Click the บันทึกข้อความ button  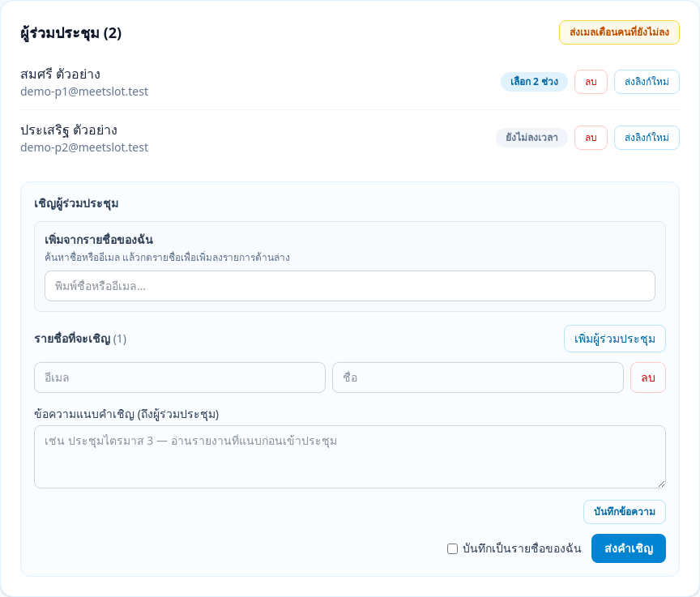pos(624,512)
